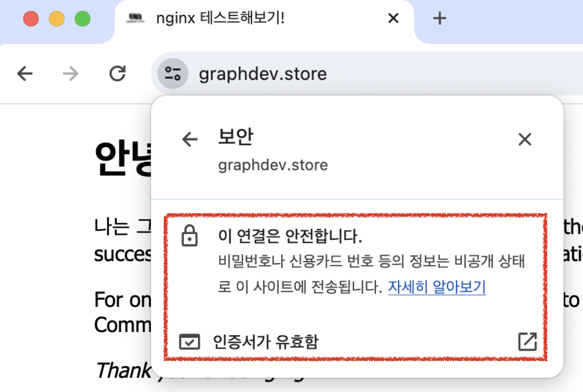Close the 보안 security popup
Image resolution: width=583 pixels, height=392 pixels.
(525, 139)
